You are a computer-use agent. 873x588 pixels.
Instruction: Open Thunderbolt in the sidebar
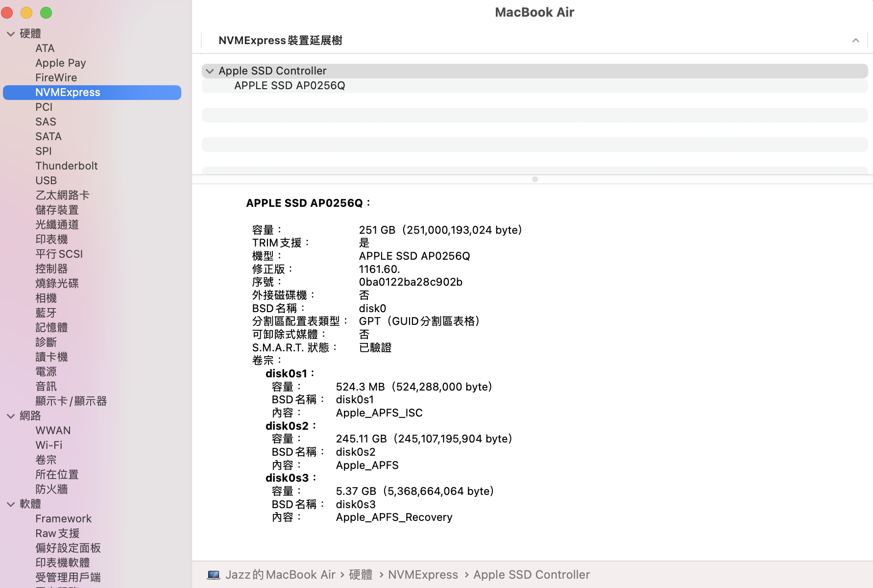[x=67, y=166]
